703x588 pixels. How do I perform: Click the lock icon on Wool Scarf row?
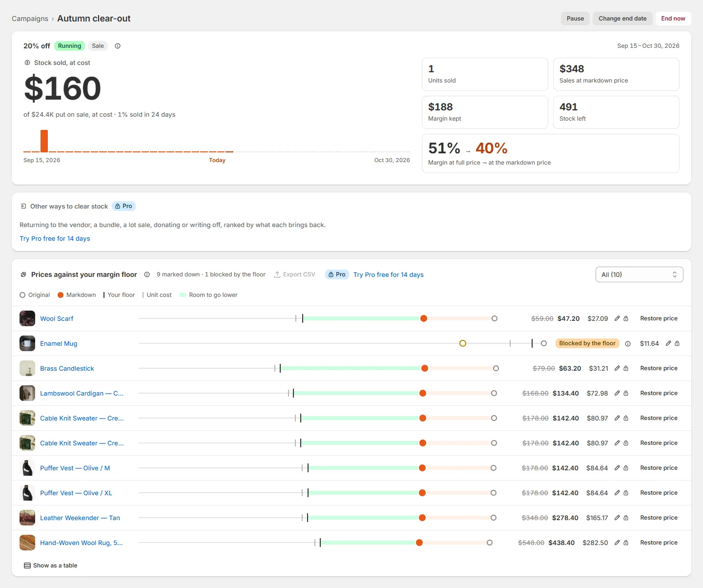pos(626,318)
